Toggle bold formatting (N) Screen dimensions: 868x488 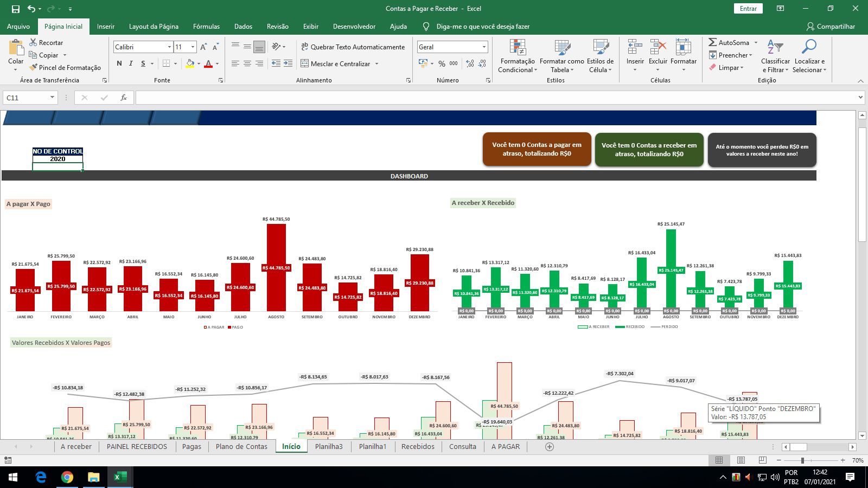(119, 63)
